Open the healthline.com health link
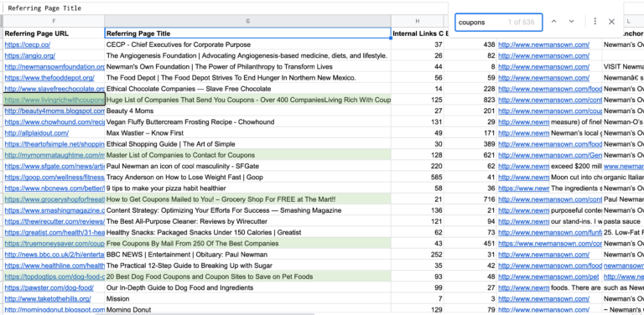 click(x=55, y=266)
